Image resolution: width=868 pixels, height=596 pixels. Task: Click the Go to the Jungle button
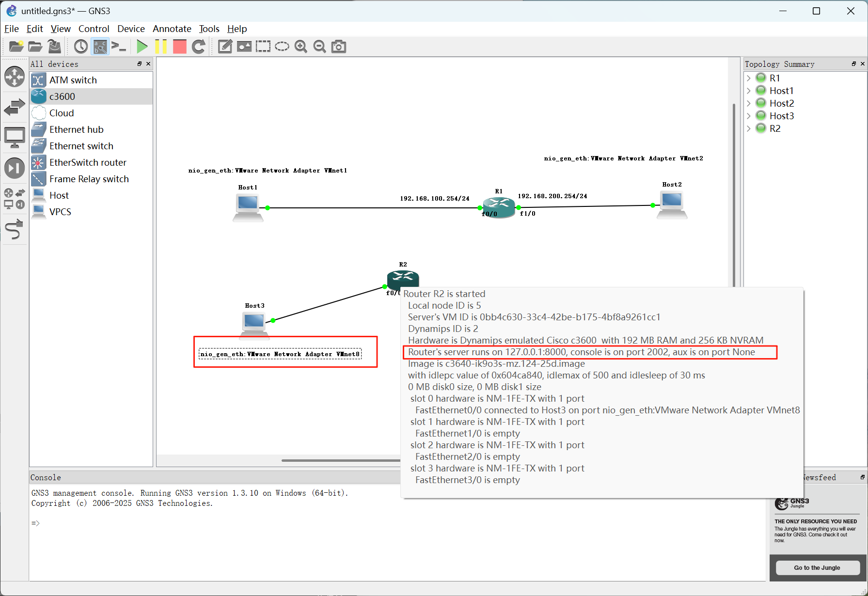click(817, 567)
